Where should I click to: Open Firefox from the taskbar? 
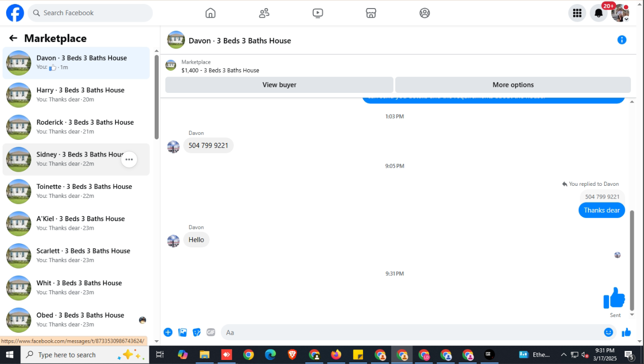[336, 354]
